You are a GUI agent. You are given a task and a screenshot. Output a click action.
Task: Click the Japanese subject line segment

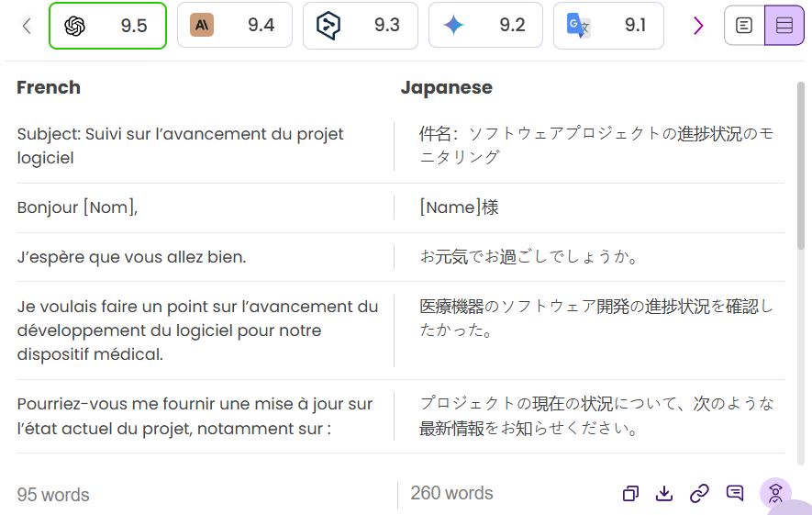(596, 145)
